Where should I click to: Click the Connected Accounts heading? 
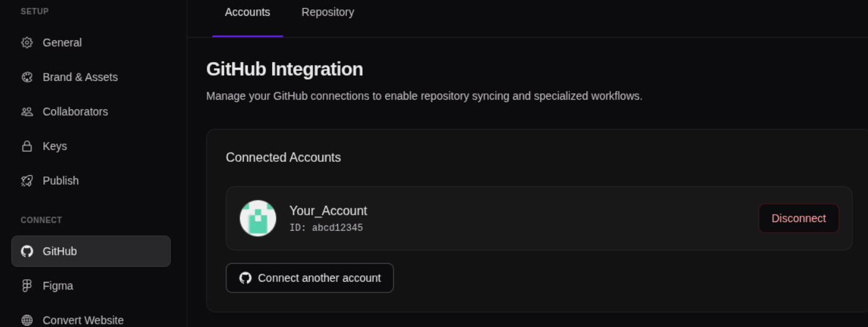[x=283, y=158]
